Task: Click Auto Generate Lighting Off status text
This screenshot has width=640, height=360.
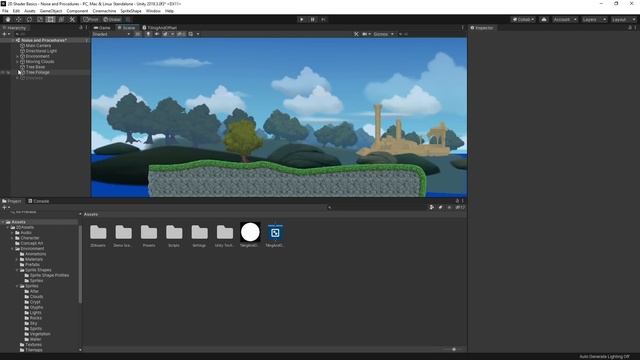Action: point(604,357)
